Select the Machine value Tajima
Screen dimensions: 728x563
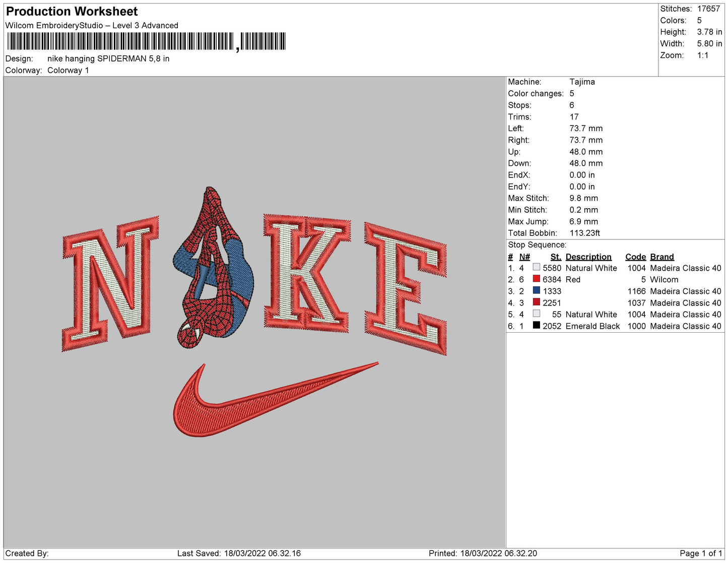pyautogui.click(x=582, y=82)
